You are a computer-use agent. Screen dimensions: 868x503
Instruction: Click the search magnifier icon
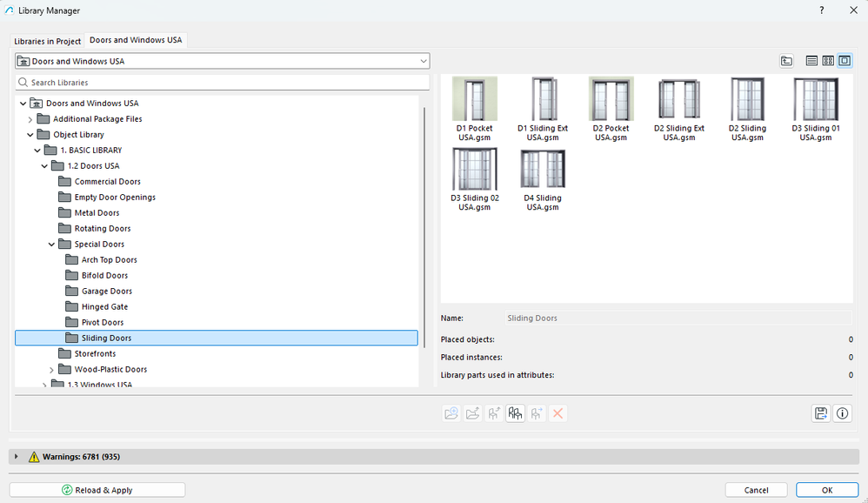tap(23, 83)
